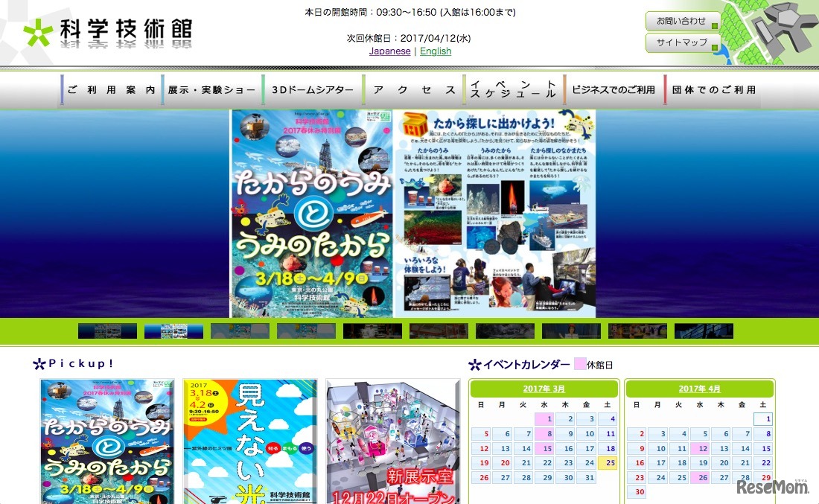Open the イベントスケジュール menu

pyautogui.click(x=513, y=90)
